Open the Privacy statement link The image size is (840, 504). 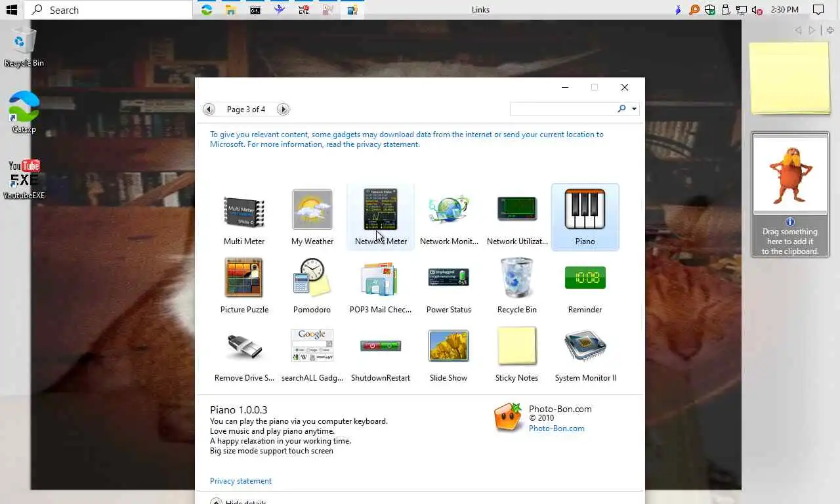tap(241, 481)
